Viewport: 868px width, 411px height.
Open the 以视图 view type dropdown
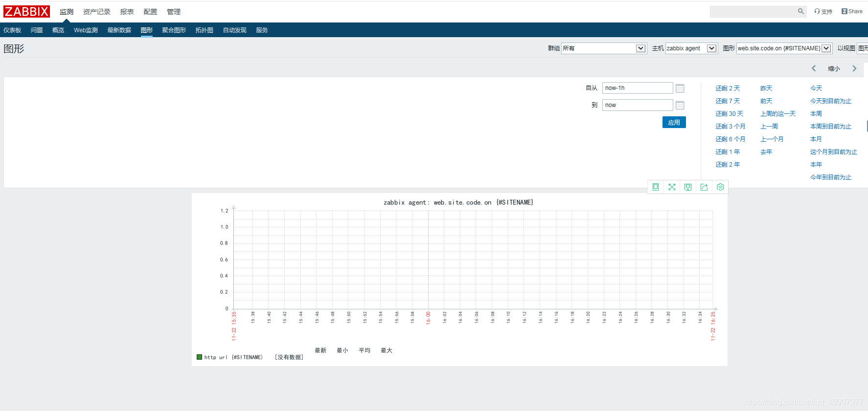click(863, 48)
